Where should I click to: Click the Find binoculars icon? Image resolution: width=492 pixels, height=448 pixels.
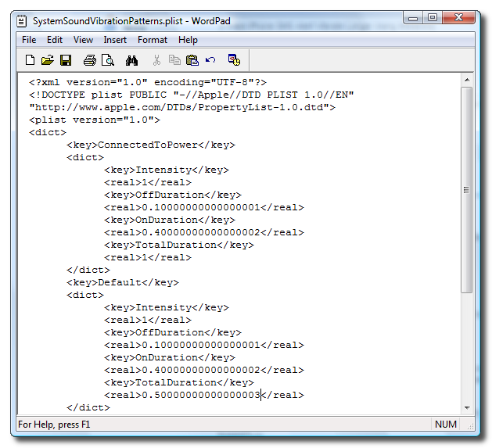point(131,59)
